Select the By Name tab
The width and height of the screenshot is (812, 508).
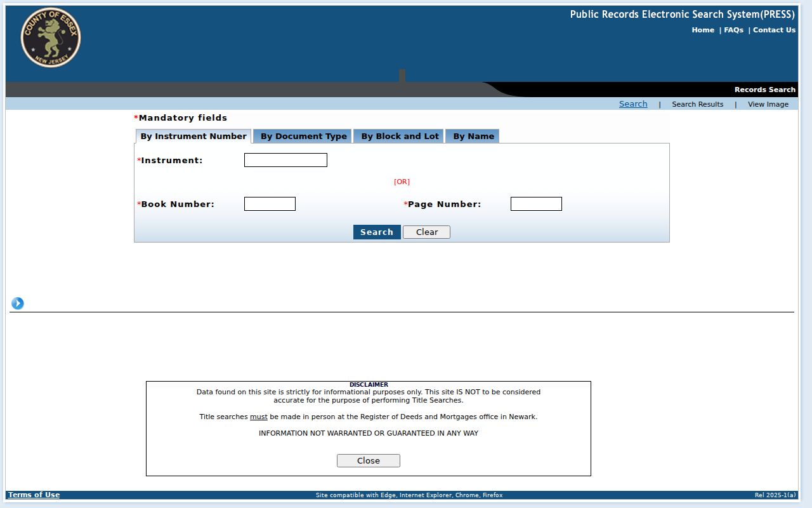pyautogui.click(x=473, y=136)
